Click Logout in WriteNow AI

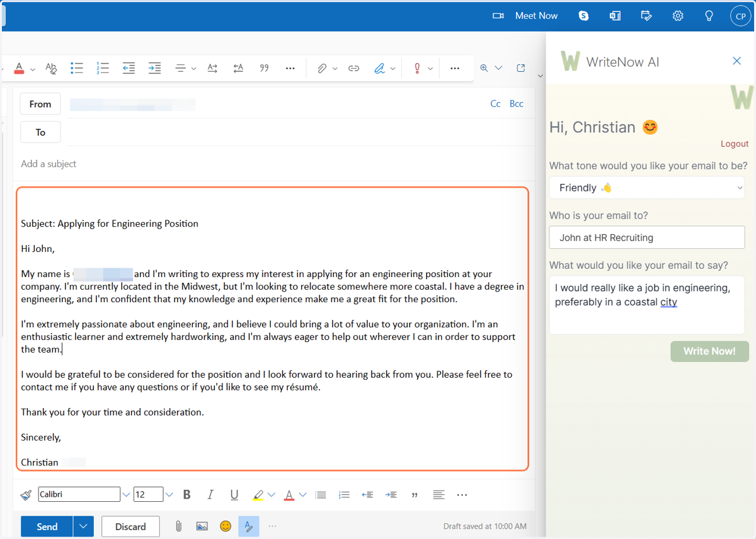[x=735, y=144]
